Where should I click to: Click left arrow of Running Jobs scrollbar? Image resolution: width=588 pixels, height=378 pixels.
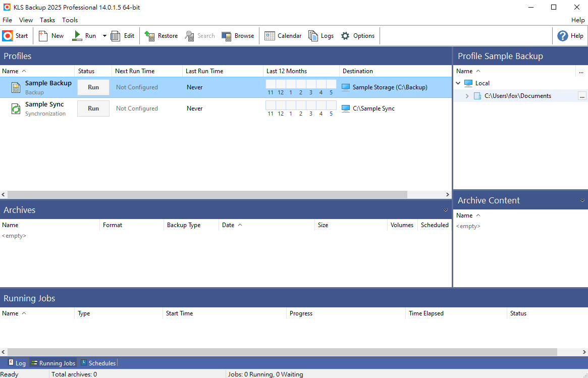pyautogui.click(x=4, y=352)
